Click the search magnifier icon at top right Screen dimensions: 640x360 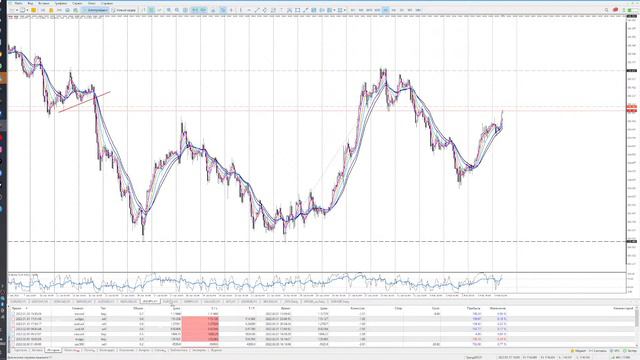pos(607,10)
